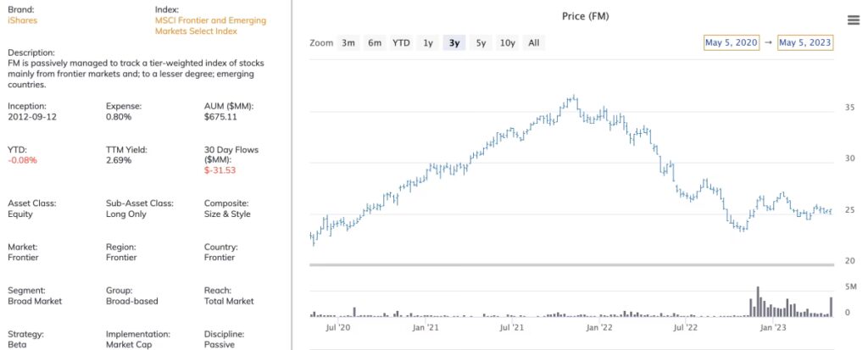Select the 3m zoom range
Screen dimensions: 868x350
tap(348, 42)
